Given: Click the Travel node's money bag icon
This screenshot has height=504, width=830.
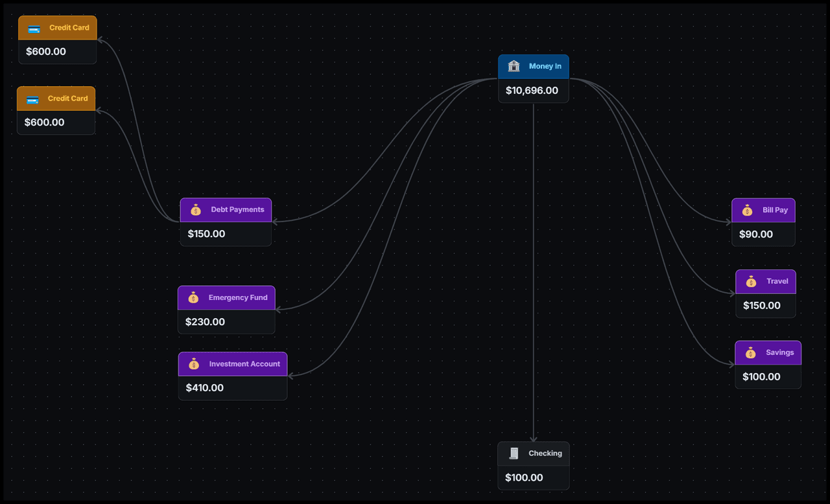Looking at the screenshot, I should point(751,282).
